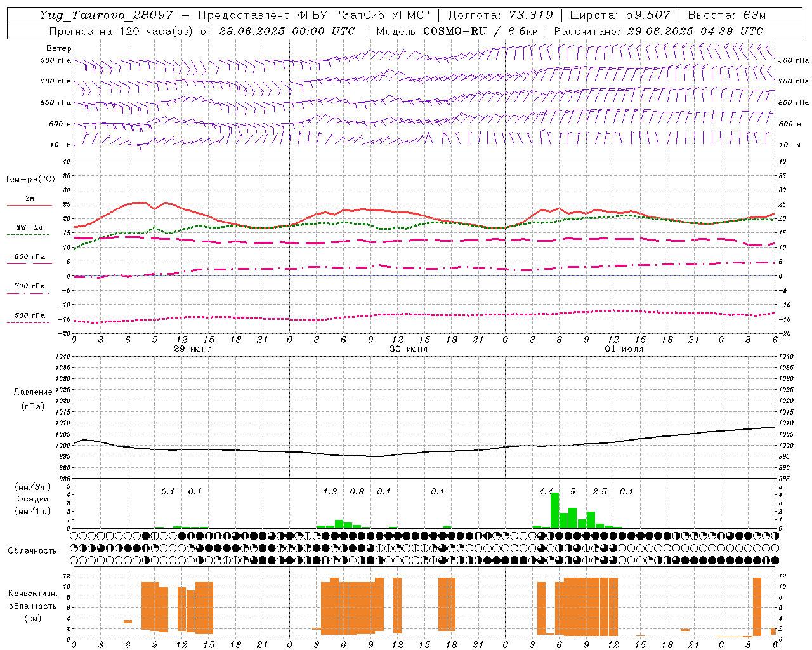
Task: Click the 30 июня date label
Action: 408,349
